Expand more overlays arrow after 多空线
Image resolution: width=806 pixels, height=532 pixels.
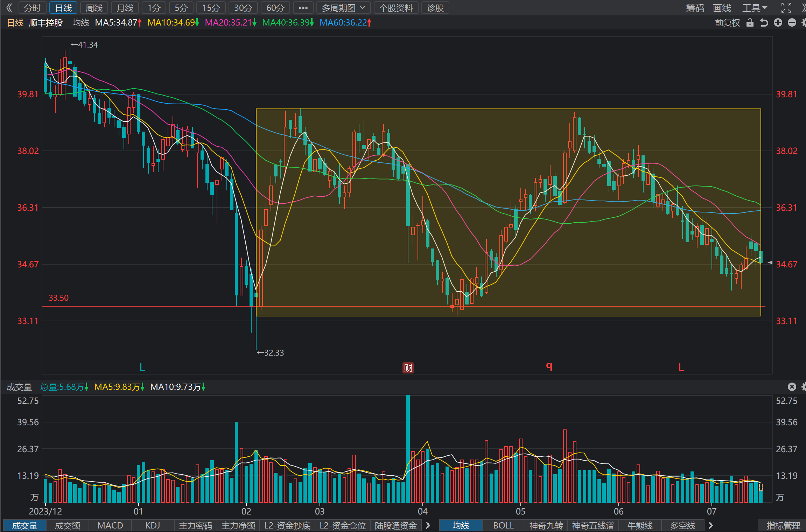[x=710, y=525]
